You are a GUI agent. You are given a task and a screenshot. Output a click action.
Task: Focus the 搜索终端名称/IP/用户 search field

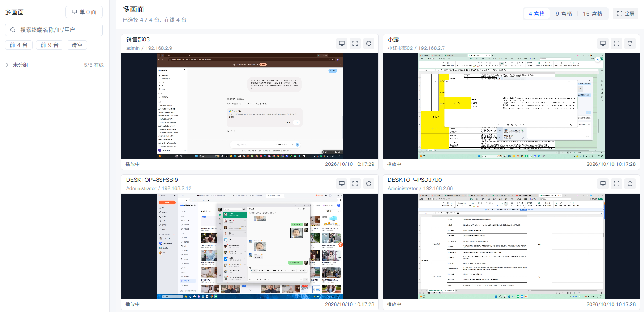click(54, 30)
